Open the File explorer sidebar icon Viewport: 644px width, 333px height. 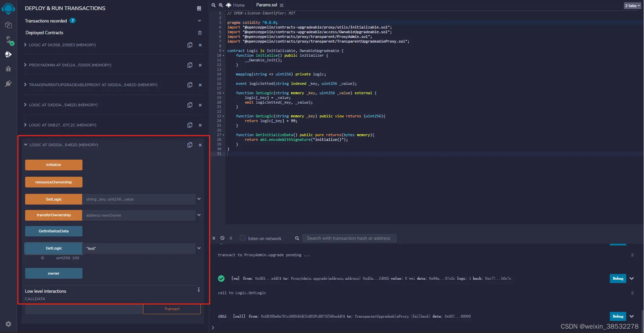[8, 25]
